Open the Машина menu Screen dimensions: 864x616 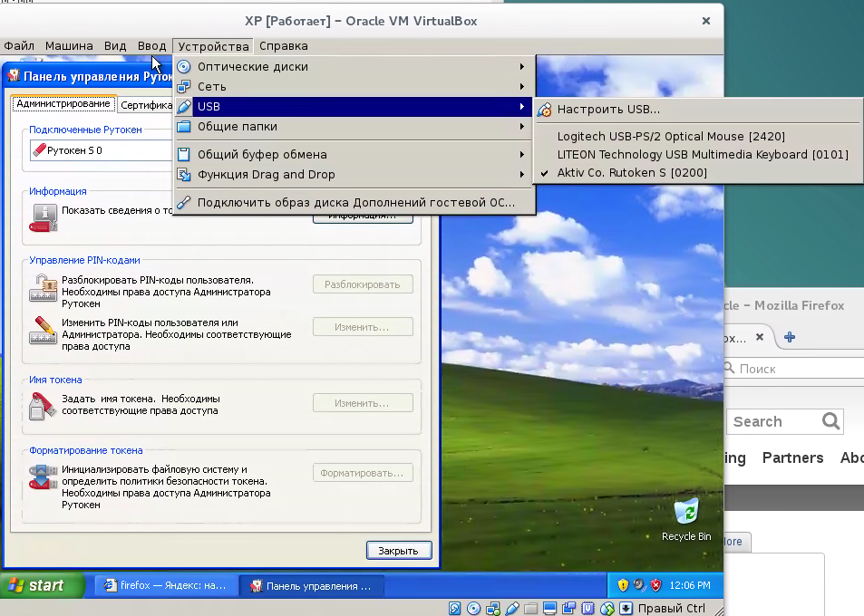tap(69, 45)
